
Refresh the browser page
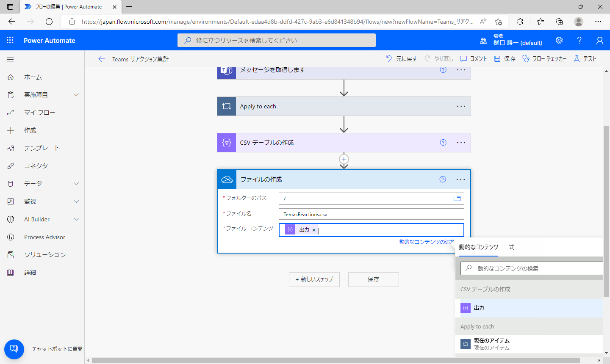tap(49, 22)
